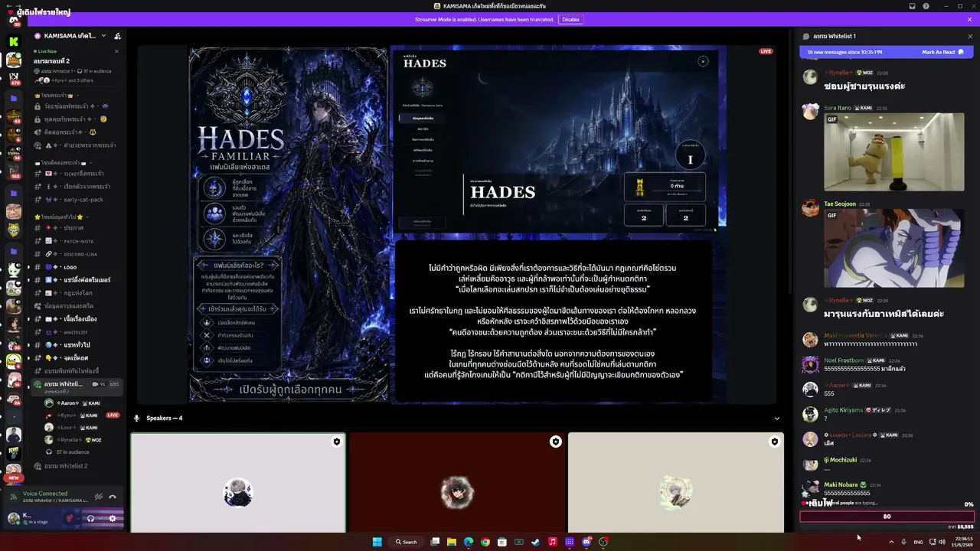Open headphone output options arrow
Screen dimensions: 980x551
[x=100, y=518]
